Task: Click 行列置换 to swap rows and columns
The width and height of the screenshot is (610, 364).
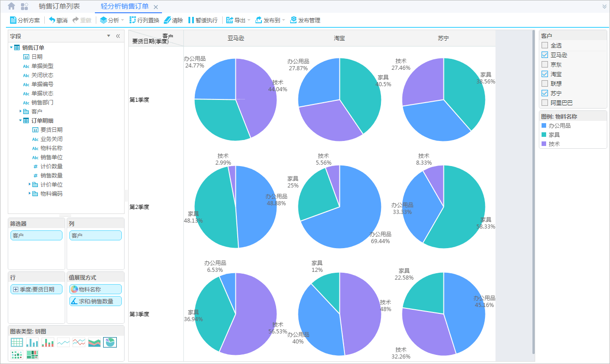Action: click(x=144, y=20)
